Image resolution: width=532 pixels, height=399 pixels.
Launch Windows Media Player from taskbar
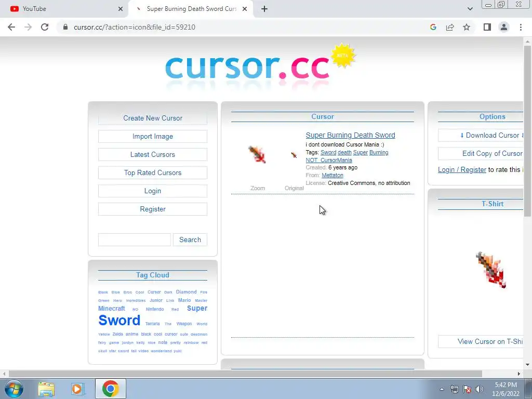[x=77, y=389]
